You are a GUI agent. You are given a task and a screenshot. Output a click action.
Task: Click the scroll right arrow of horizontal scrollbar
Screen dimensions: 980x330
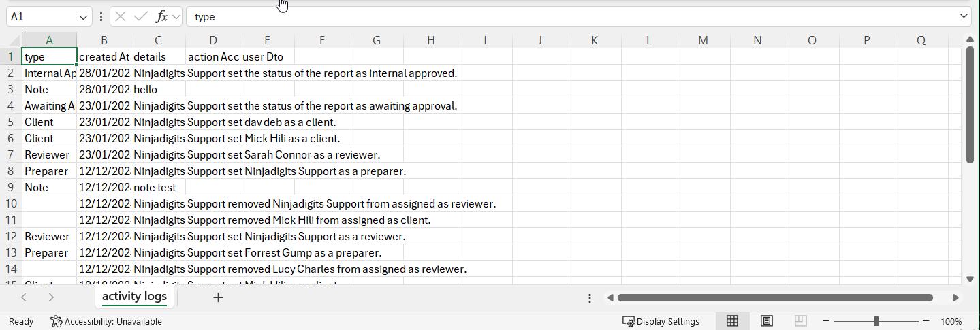pyautogui.click(x=955, y=297)
